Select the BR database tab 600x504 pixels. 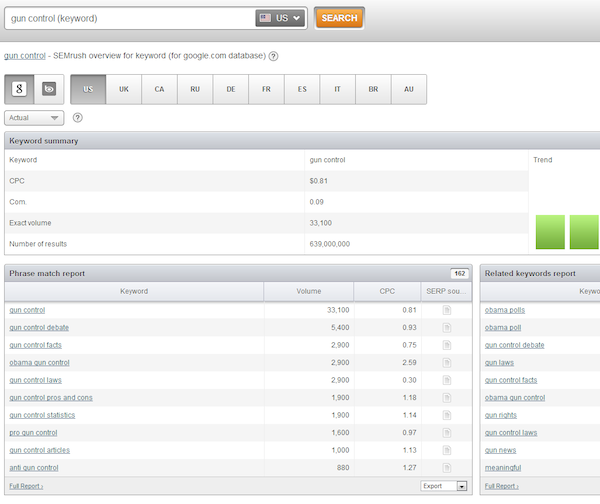click(x=373, y=89)
